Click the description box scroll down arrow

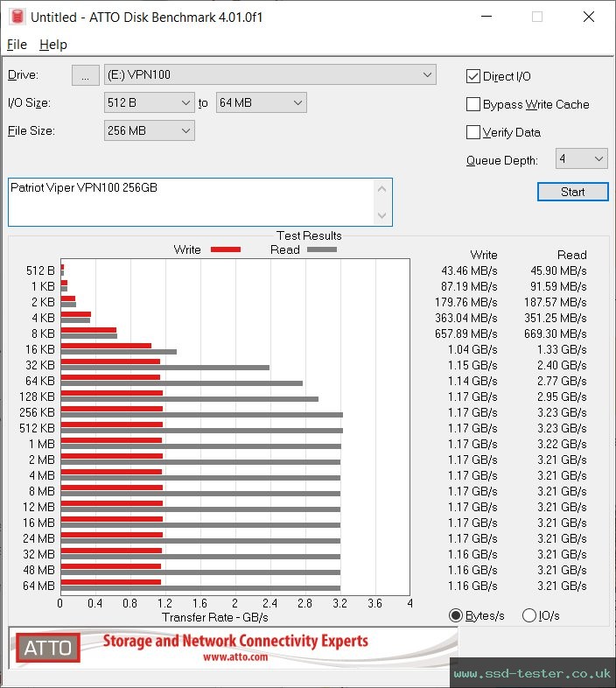click(x=382, y=215)
